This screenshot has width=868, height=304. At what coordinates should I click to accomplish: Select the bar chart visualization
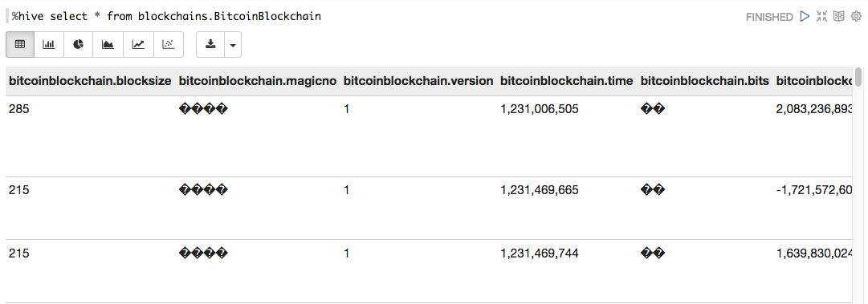[x=49, y=45]
